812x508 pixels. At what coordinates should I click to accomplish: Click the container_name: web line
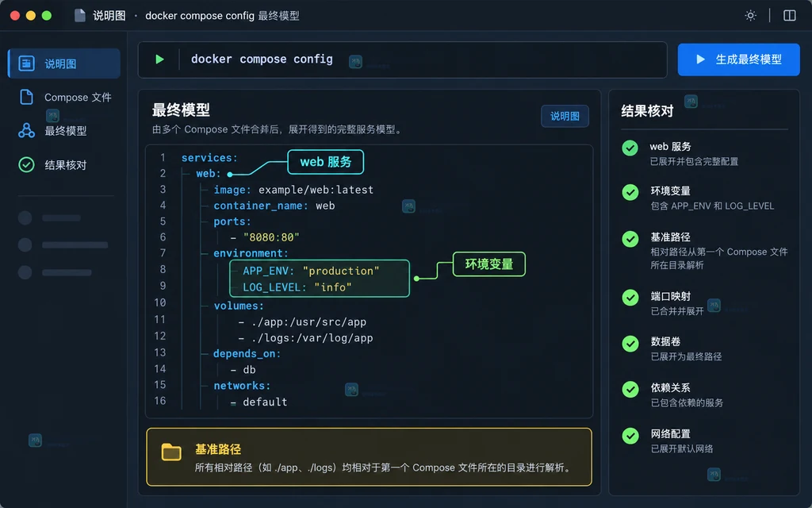pyautogui.click(x=274, y=206)
